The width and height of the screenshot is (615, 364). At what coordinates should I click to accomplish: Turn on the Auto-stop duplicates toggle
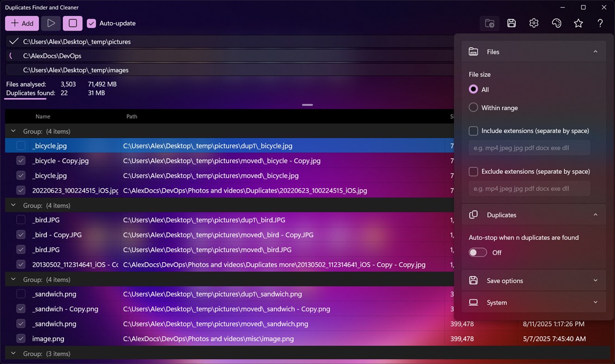pos(478,253)
